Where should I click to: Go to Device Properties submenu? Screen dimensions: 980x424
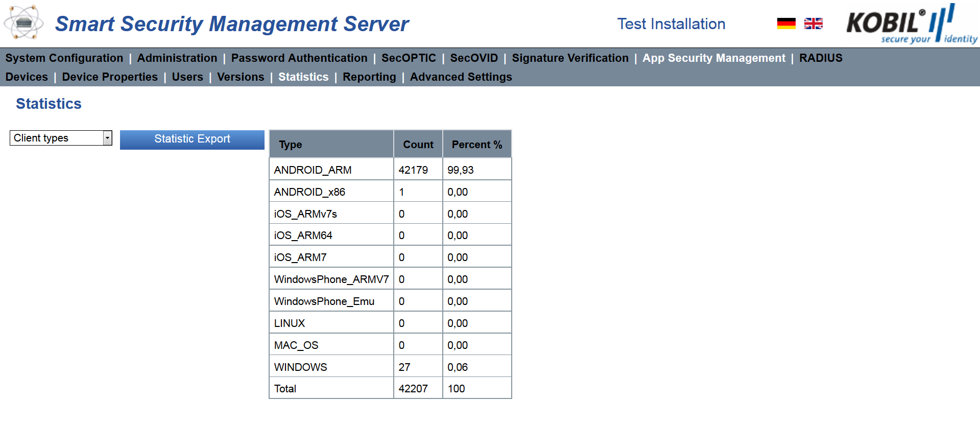110,77
